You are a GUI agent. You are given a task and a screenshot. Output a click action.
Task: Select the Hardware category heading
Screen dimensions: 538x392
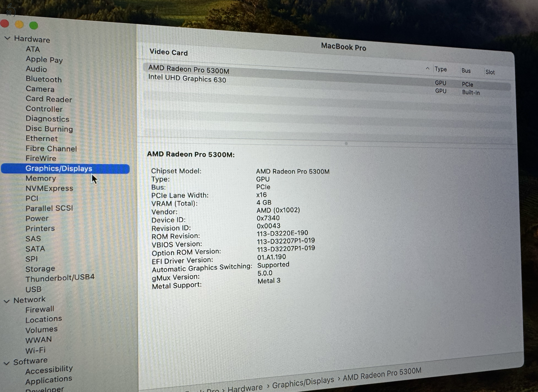[x=32, y=39]
